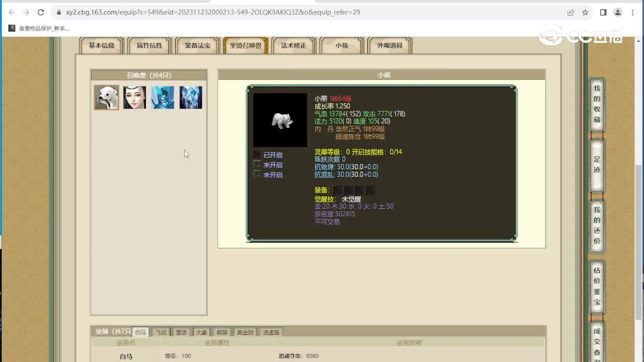
Task: Click the browser address bar URL
Action: pos(213,12)
